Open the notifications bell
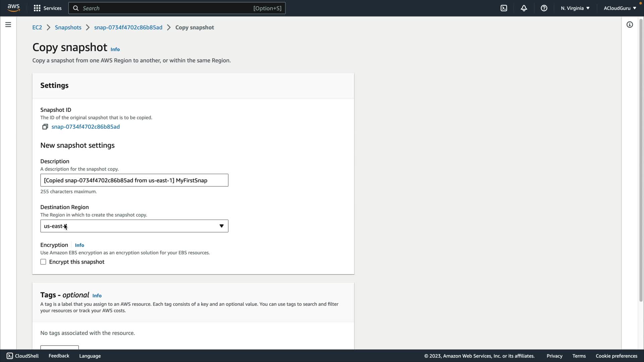The width and height of the screenshot is (644, 362). (x=524, y=8)
